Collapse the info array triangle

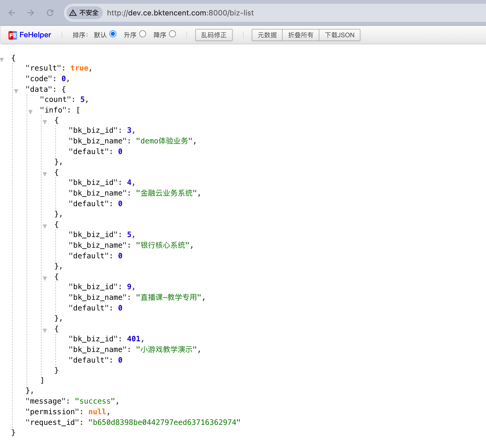(31, 112)
